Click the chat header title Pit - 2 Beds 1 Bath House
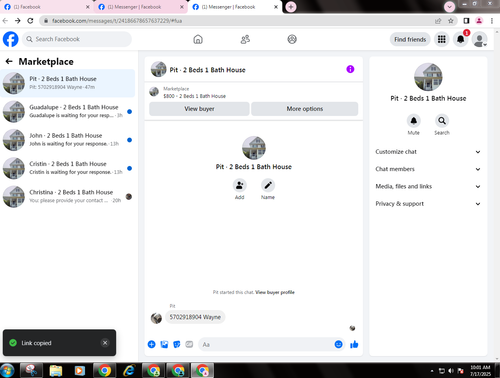 pyautogui.click(x=207, y=70)
